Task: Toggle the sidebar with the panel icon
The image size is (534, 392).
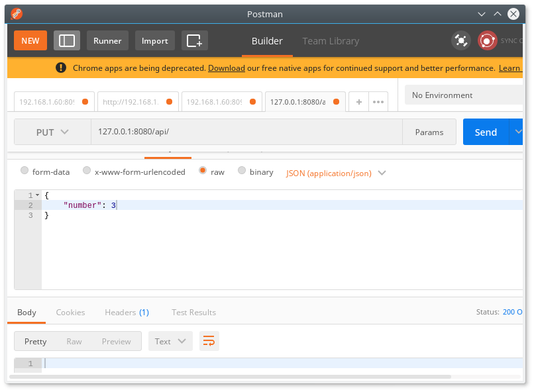Action: (67, 40)
